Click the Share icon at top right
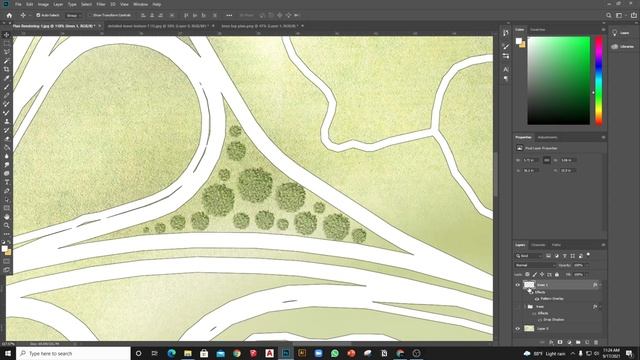 (634, 15)
